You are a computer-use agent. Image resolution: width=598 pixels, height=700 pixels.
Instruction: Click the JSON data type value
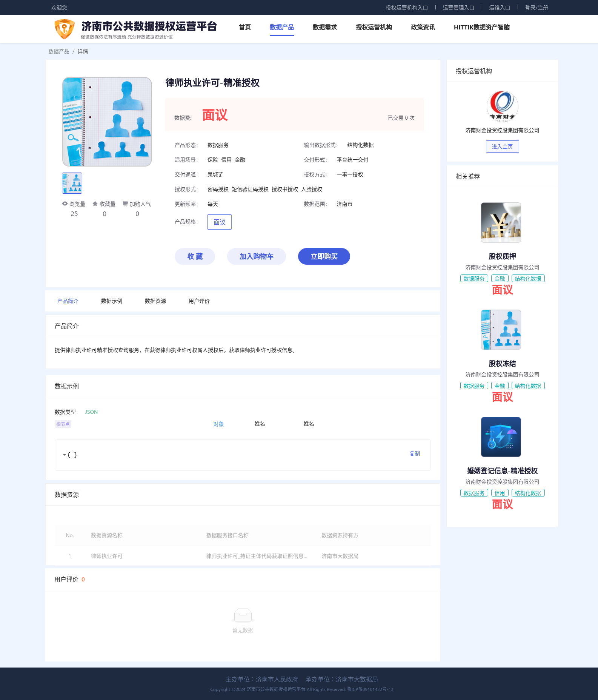tap(91, 412)
